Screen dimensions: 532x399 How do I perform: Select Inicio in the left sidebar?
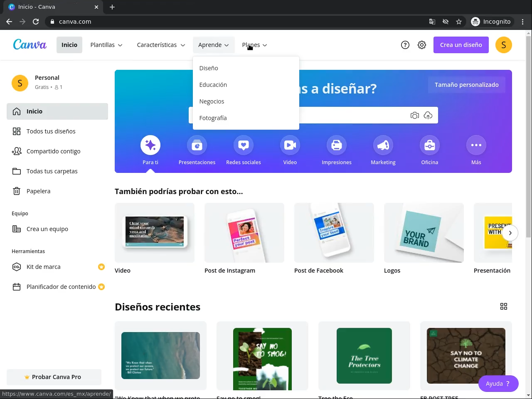[57, 111]
